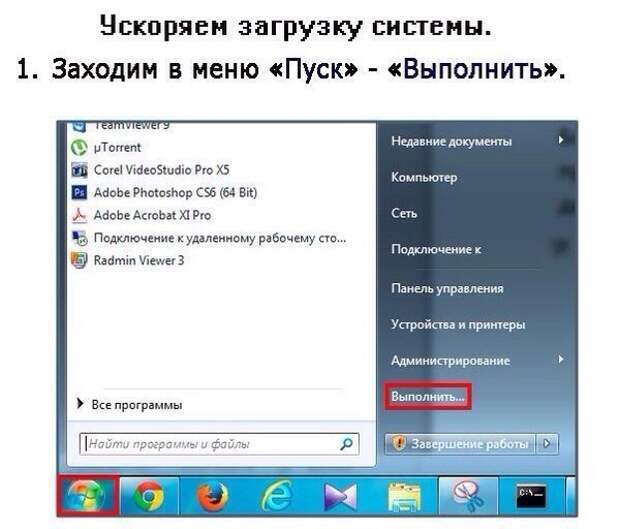Expand Администрирование submenu arrow

click(561, 359)
